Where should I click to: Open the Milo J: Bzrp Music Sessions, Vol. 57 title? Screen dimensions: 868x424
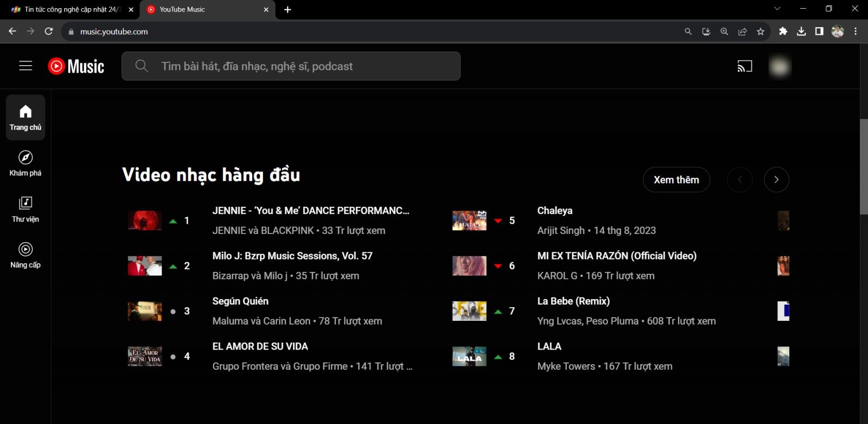click(292, 256)
